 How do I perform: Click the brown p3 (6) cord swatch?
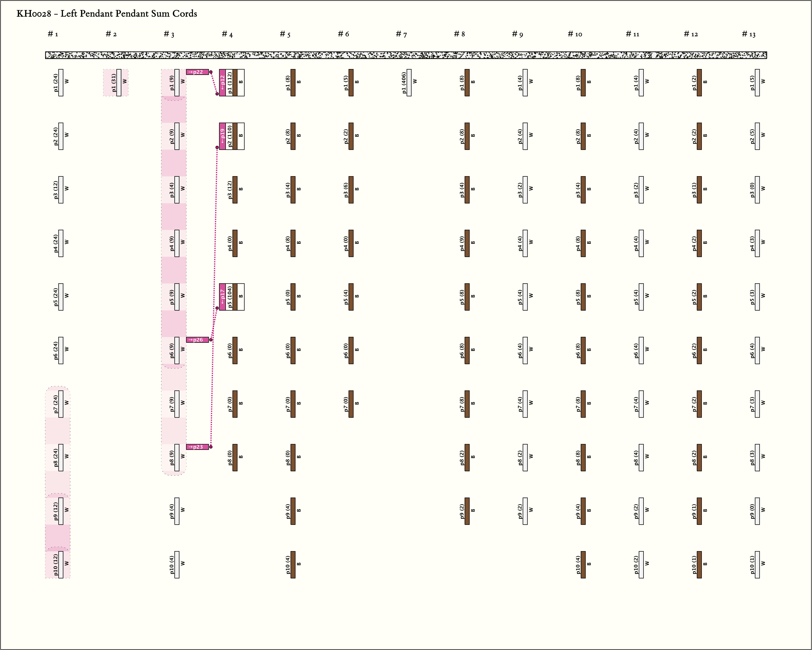(351, 190)
